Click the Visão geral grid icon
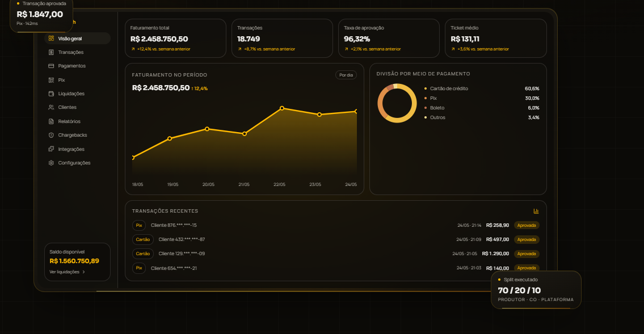Screen dimensions: 644x334 51,38
